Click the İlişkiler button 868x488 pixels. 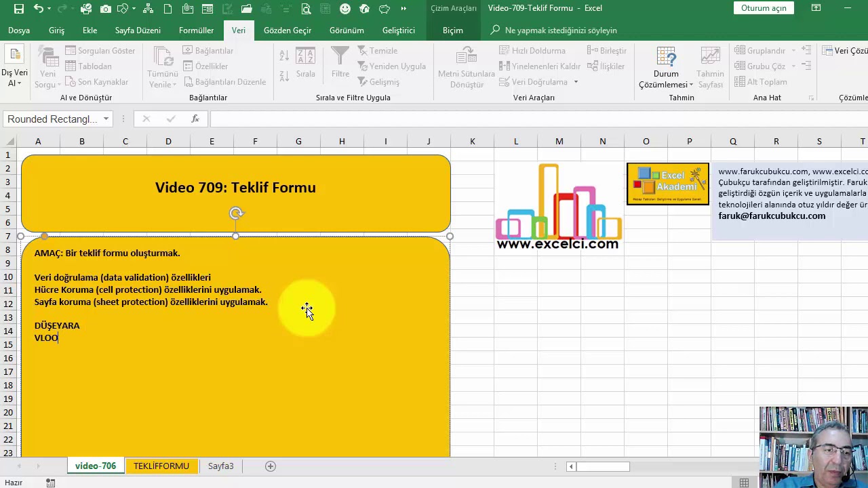click(x=606, y=66)
